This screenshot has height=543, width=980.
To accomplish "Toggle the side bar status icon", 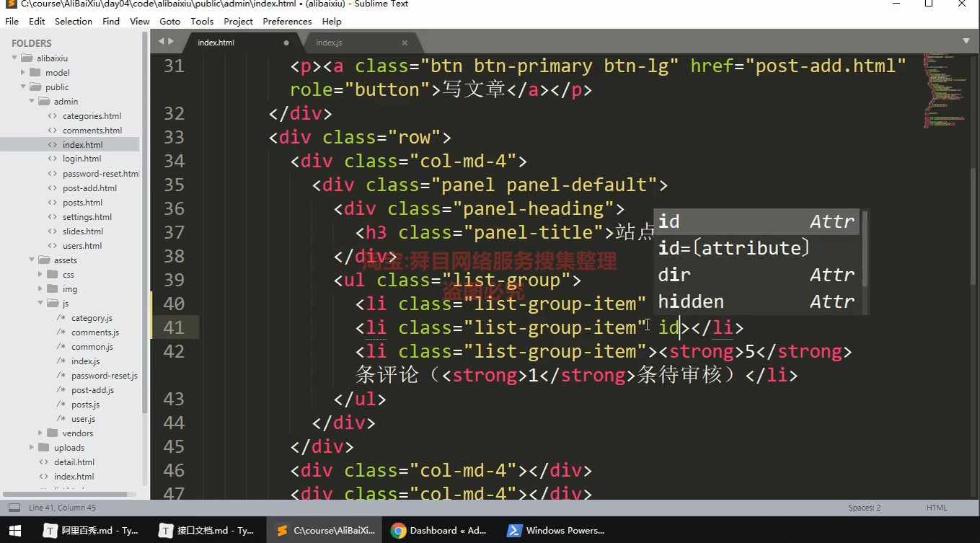I will coord(14,508).
